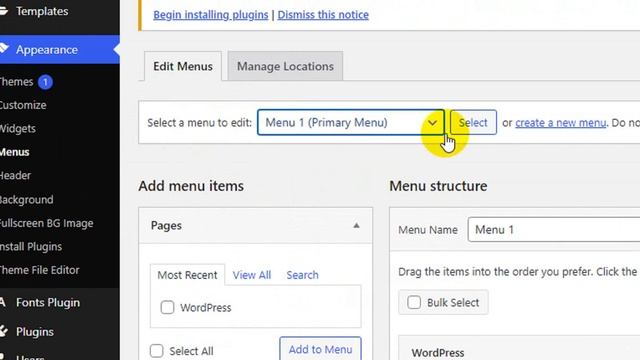The width and height of the screenshot is (640, 360).
Task: Click the Select button
Action: point(473,122)
